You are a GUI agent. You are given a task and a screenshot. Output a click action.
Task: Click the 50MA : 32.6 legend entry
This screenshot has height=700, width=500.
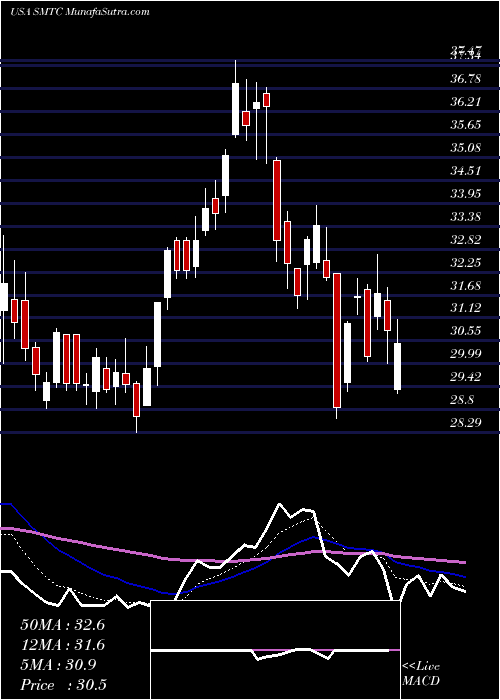click(x=62, y=625)
